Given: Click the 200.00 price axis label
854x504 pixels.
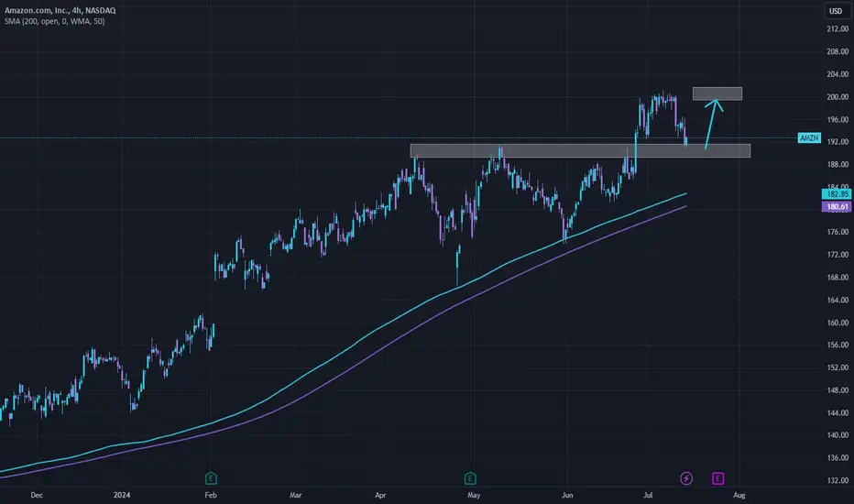Looking at the screenshot, I should [x=838, y=97].
